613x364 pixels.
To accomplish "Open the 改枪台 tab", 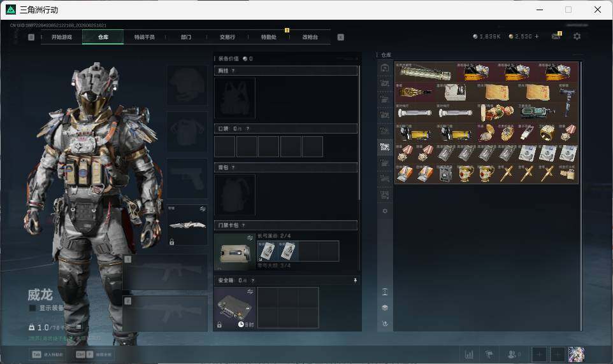I will click(310, 37).
